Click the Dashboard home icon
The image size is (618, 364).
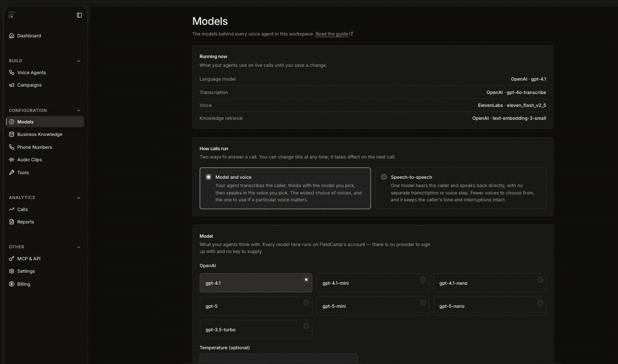12,35
